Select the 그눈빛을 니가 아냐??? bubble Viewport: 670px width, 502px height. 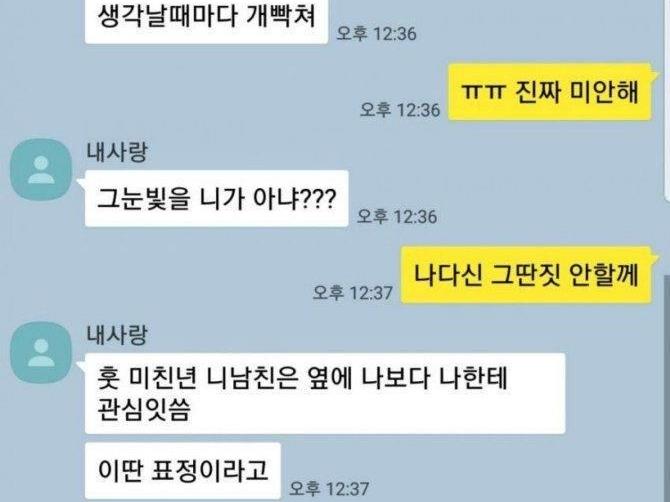click(217, 198)
